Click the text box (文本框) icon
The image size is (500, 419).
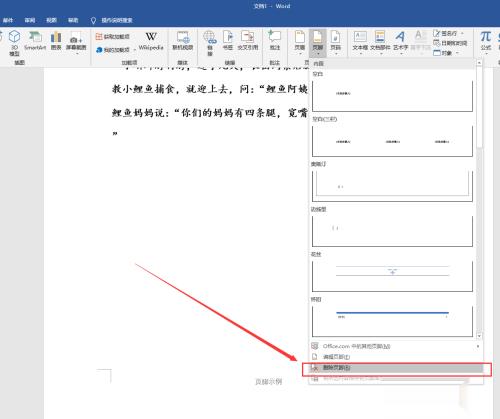coord(360,41)
